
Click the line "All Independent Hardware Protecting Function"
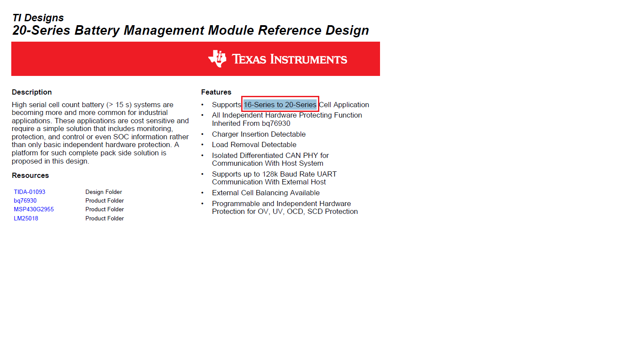point(287,115)
